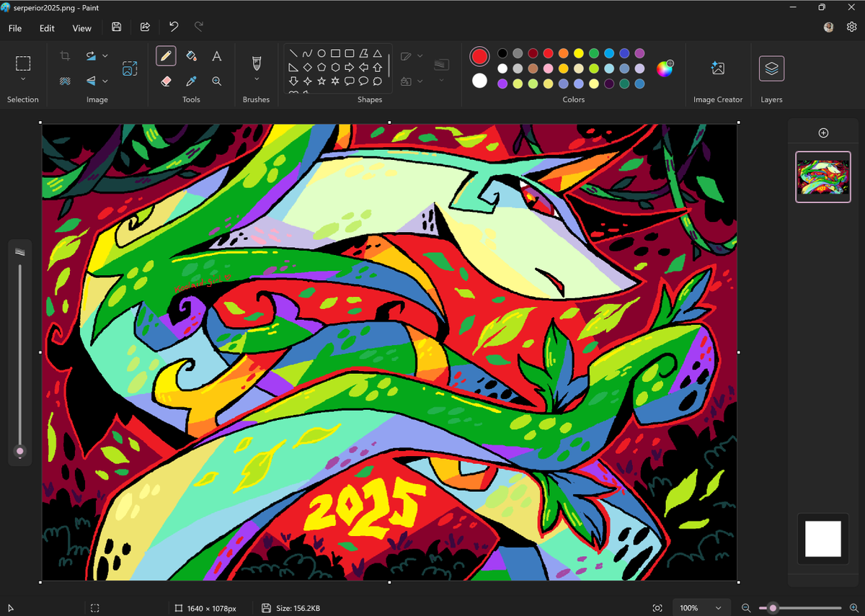Click the Fit to window icon

tap(657, 608)
